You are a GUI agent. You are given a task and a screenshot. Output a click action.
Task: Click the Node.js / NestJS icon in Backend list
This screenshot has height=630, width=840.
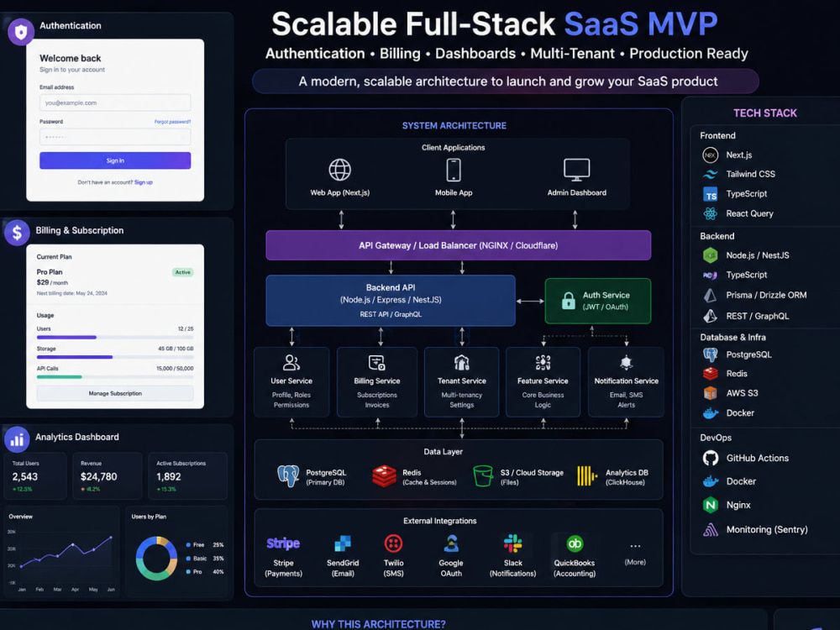pos(711,255)
